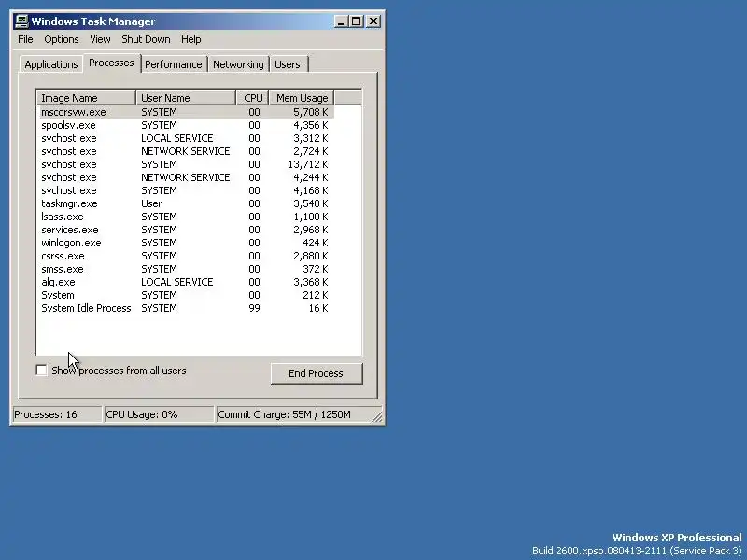Select the services.exe process
747x560 pixels.
coord(185,230)
